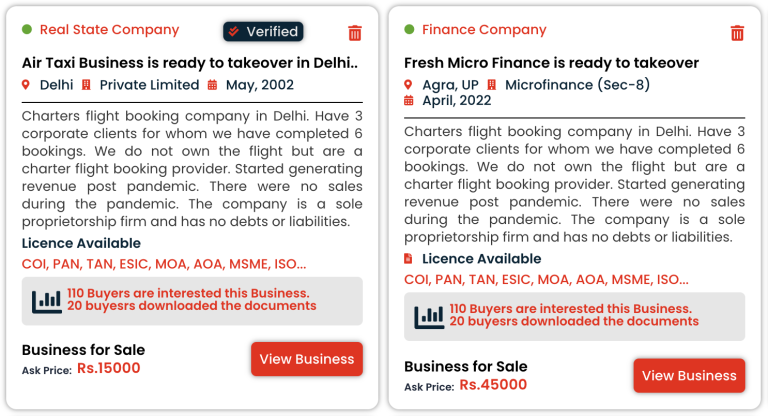Expand the truncated licence list in Finance card

(x=546, y=280)
